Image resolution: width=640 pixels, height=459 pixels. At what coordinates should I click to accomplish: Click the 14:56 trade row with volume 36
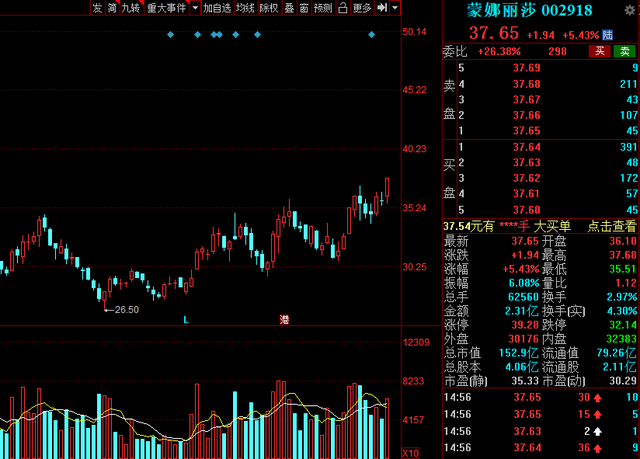[x=541, y=448]
